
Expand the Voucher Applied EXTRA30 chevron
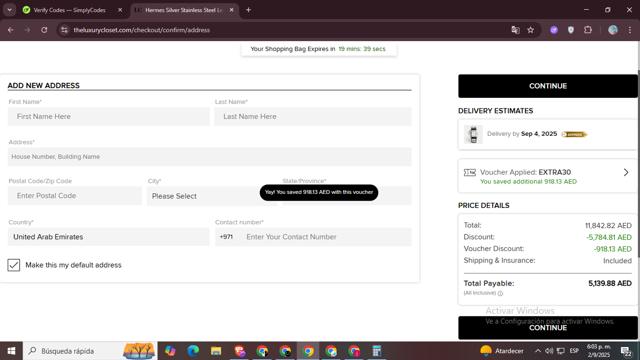pyautogui.click(x=626, y=172)
